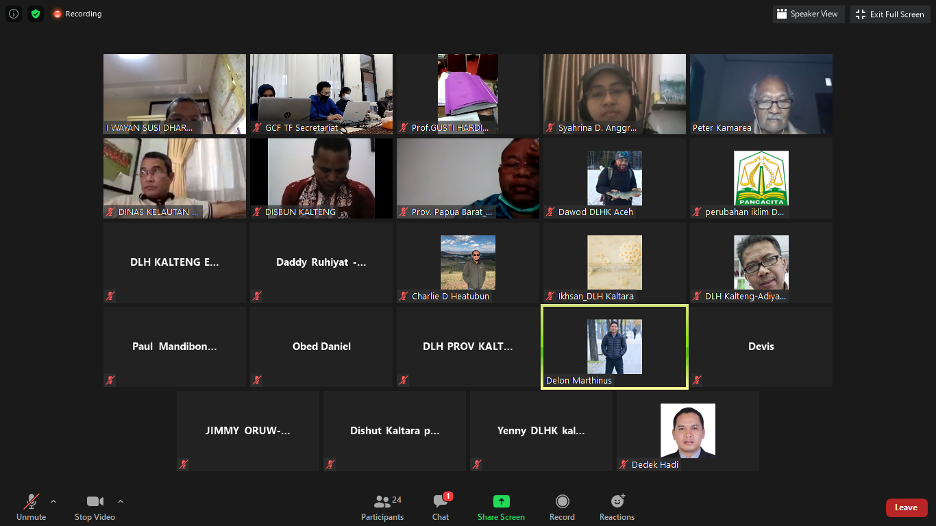This screenshot has width=936, height=526.
Task: Click the green Share Screen icon
Action: pyautogui.click(x=501, y=501)
